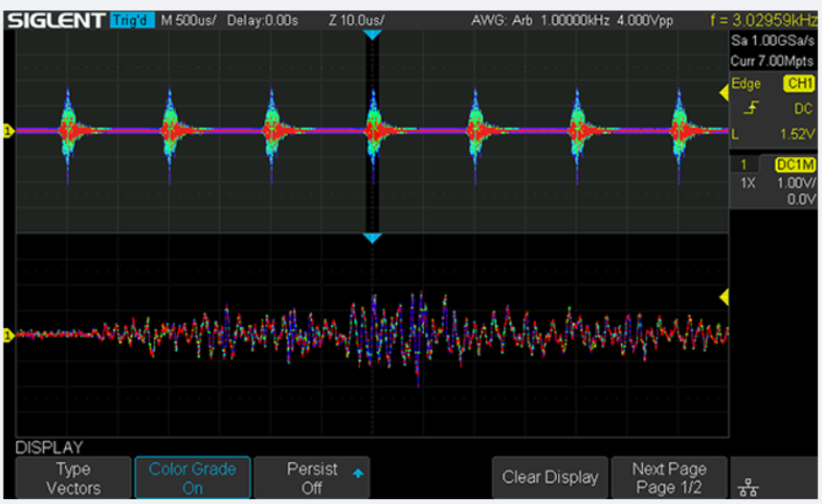Click the channel 1 ground marker in upper waveform
Image resolution: width=822 pixels, height=504 pixels.
pos(8,130)
